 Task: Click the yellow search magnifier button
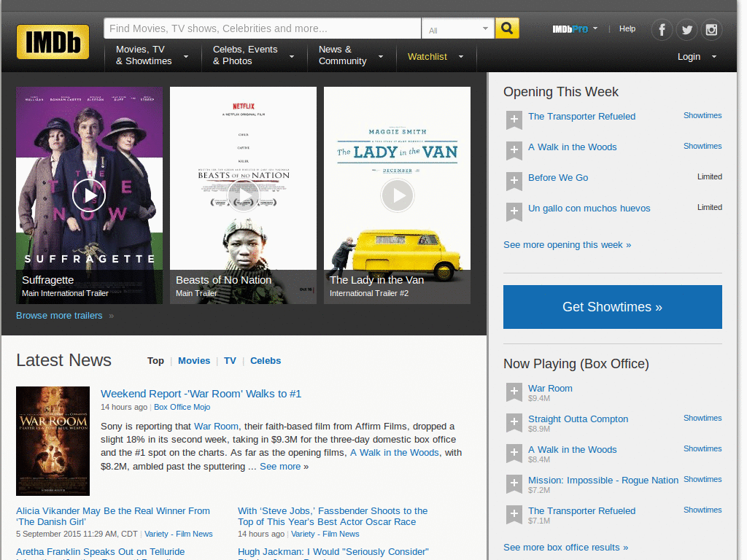coord(507,28)
